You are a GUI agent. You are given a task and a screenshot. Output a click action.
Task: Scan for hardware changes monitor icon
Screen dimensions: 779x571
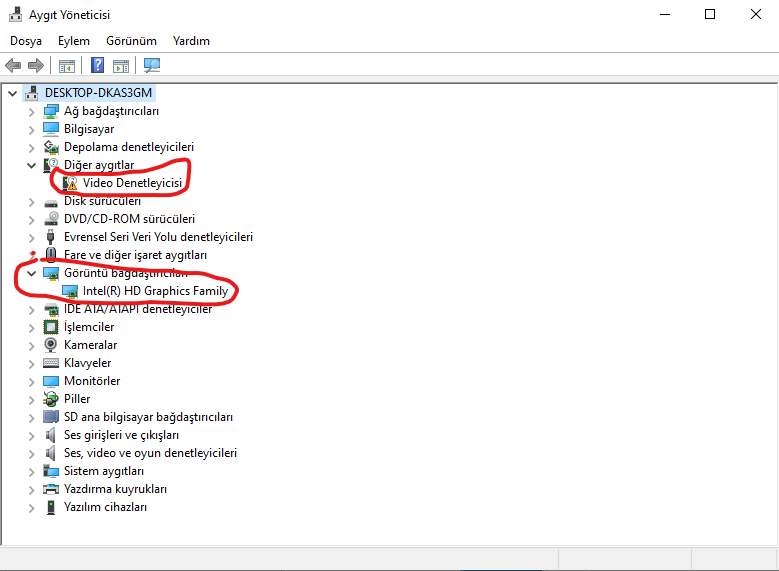152,65
